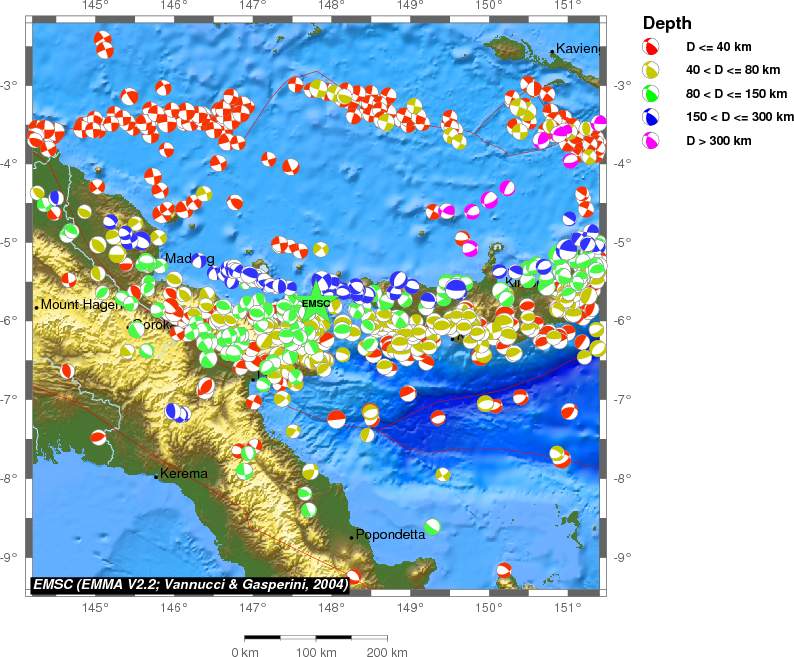Click the 'D <= 40 km' legend text

click(716, 47)
